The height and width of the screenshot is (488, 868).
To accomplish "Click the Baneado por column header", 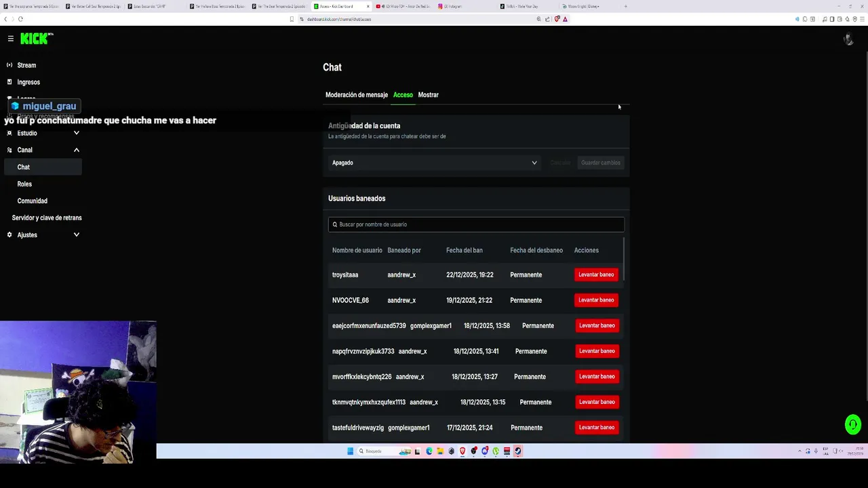I will [x=404, y=250].
